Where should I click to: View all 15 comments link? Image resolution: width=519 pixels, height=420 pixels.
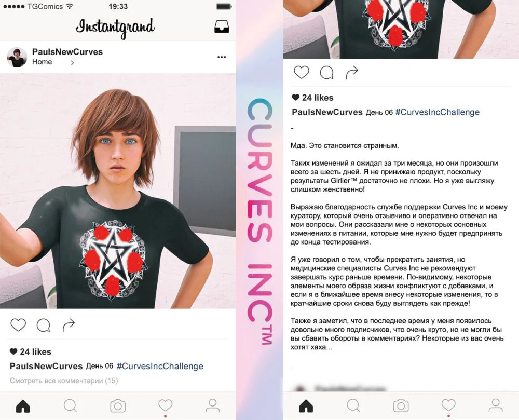pos(64,381)
